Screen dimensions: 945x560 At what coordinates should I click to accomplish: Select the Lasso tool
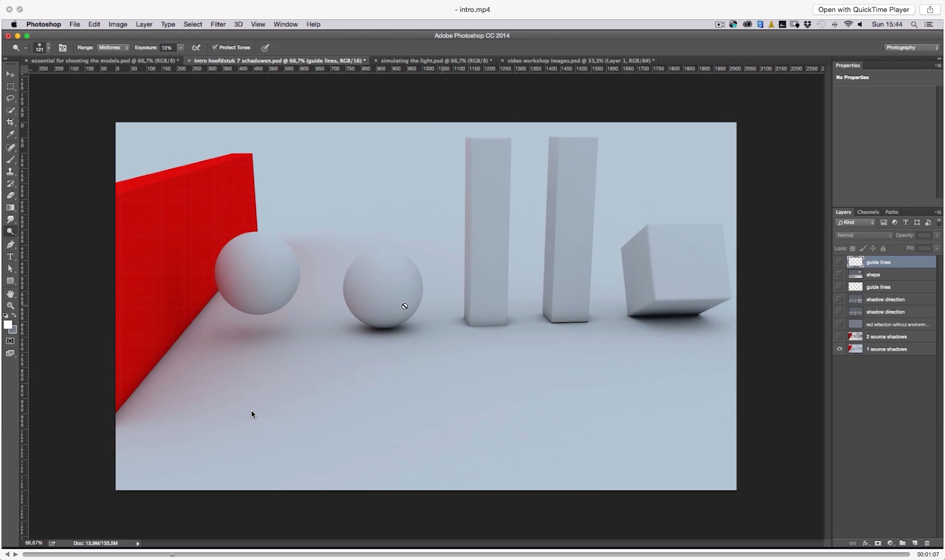tap(10, 98)
